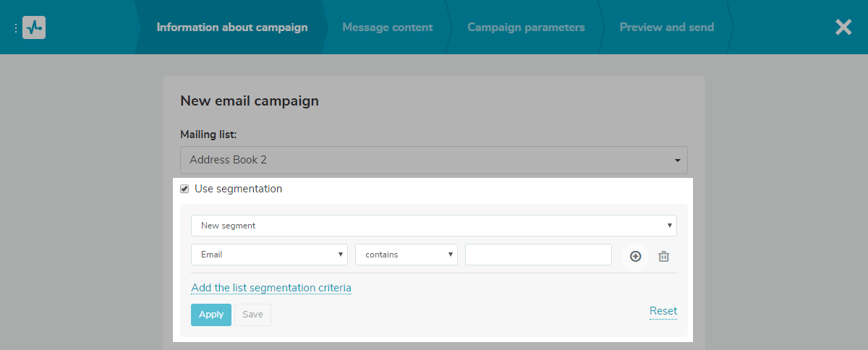This screenshot has height=350, width=868.
Task: Open the Address Book 2 mailing list dropdown
Action: (434, 160)
